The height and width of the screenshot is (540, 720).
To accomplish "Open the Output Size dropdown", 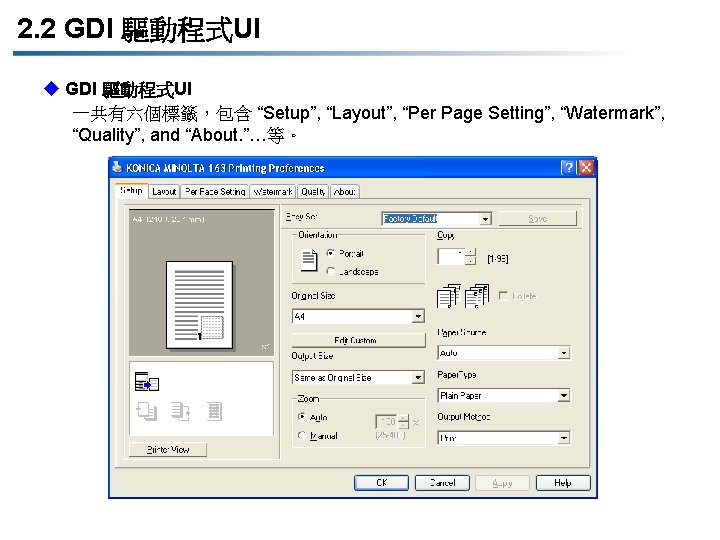I will point(418,377).
